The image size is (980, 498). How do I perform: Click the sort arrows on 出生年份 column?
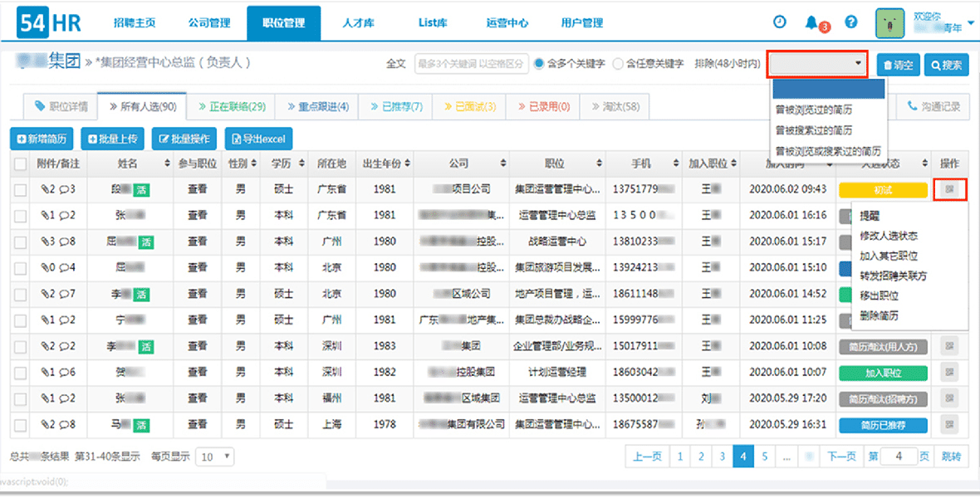(x=408, y=164)
